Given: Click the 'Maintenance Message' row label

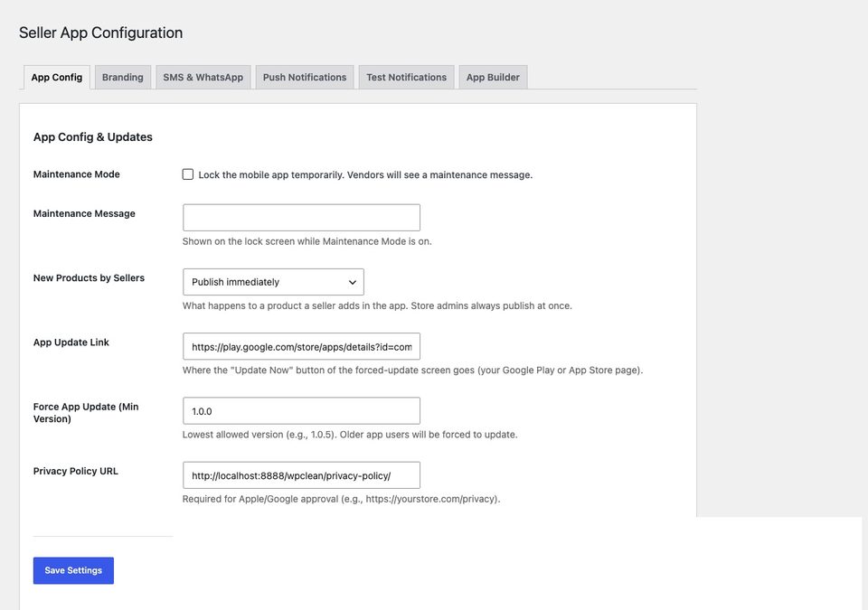Looking at the screenshot, I should pos(84,213).
